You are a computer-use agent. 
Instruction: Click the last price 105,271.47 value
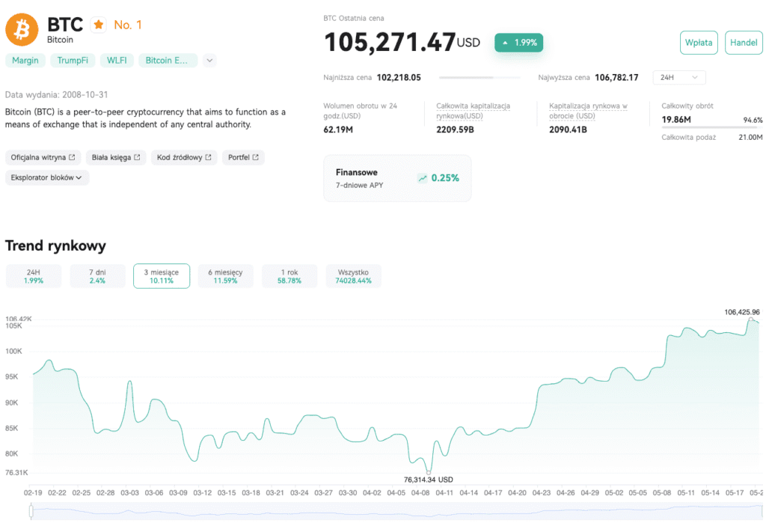tap(390, 43)
